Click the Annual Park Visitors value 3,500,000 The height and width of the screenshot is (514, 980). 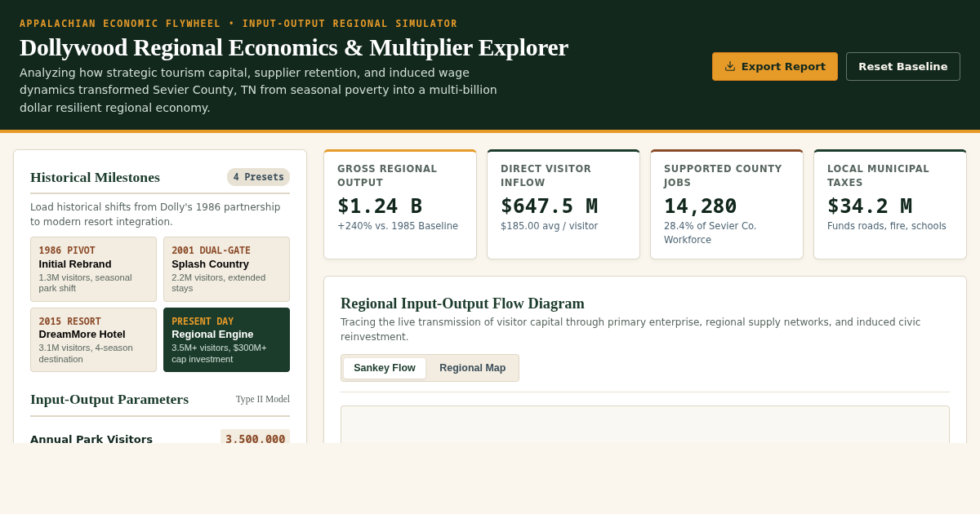255,439
